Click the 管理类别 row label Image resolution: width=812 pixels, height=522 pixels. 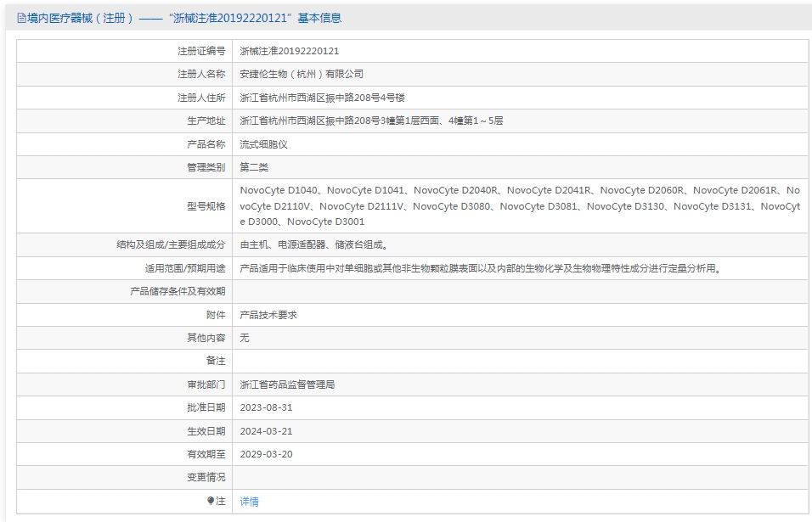pyautogui.click(x=206, y=167)
